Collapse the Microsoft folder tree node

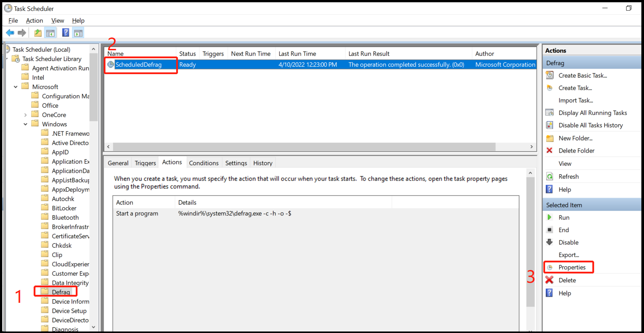click(15, 87)
